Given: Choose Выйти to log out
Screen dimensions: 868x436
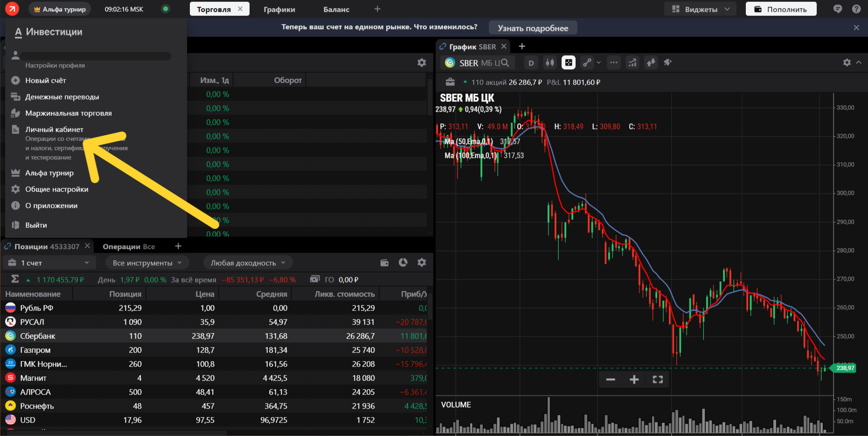Looking at the screenshot, I should click(x=36, y=225).
